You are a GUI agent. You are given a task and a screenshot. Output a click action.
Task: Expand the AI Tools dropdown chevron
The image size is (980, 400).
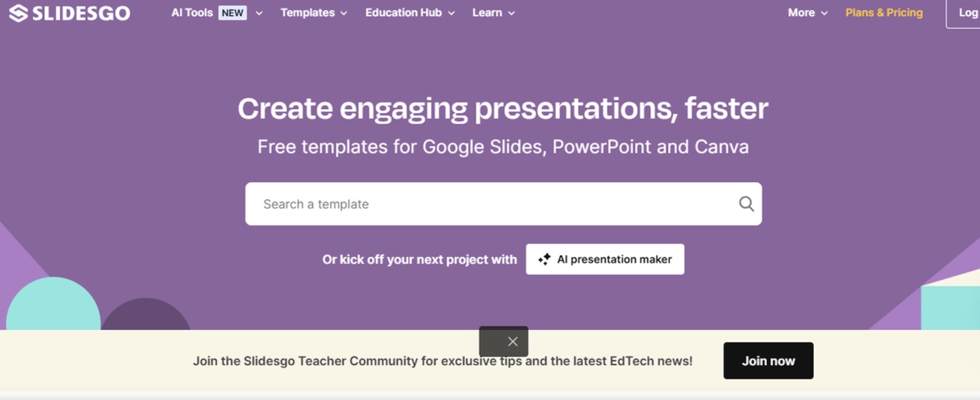(x=259, y=13)
